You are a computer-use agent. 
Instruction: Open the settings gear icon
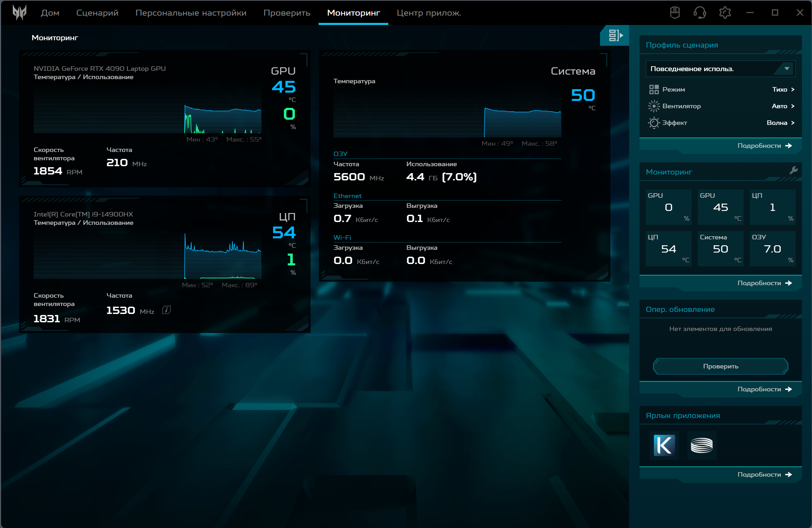725,13
